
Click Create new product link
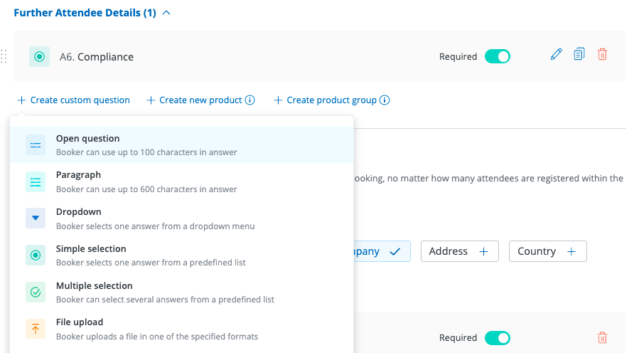[194, 100]
